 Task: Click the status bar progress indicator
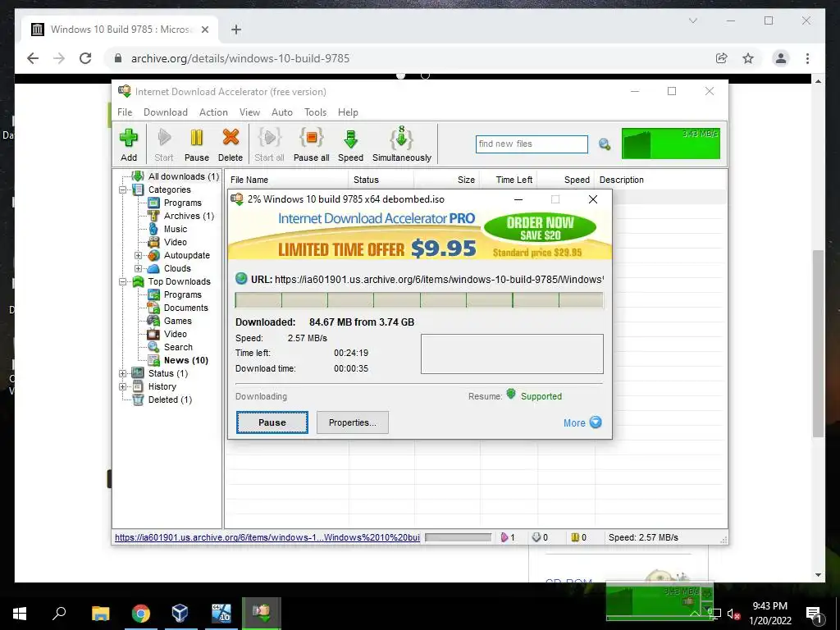tap(458, 537)
